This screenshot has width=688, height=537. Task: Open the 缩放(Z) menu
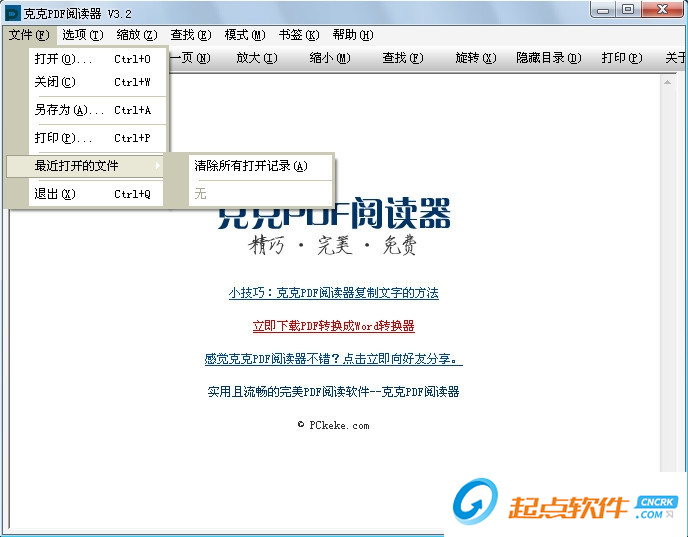coord(137,35)
